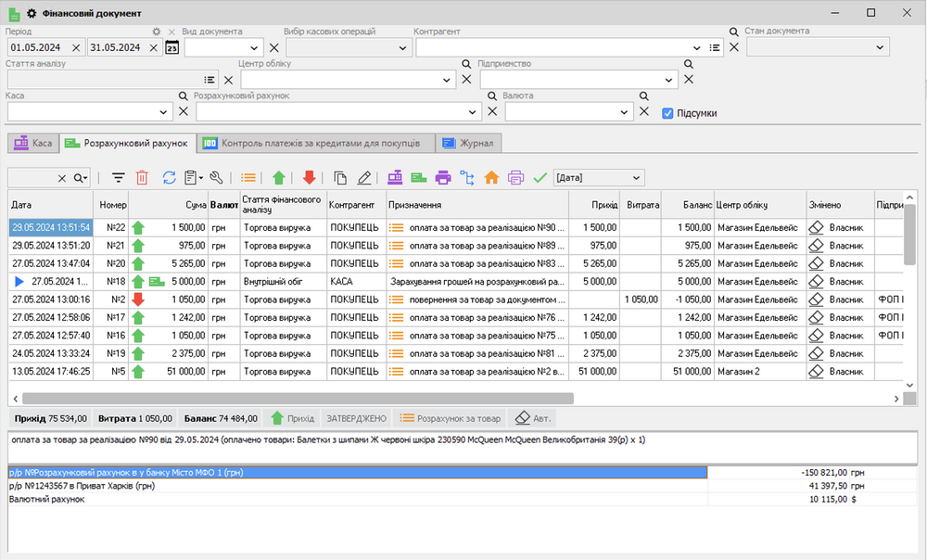Click the green up arrow income icon
Viewport: 927px width, 560px height.
pyautogui.click(x=279, y=177)
